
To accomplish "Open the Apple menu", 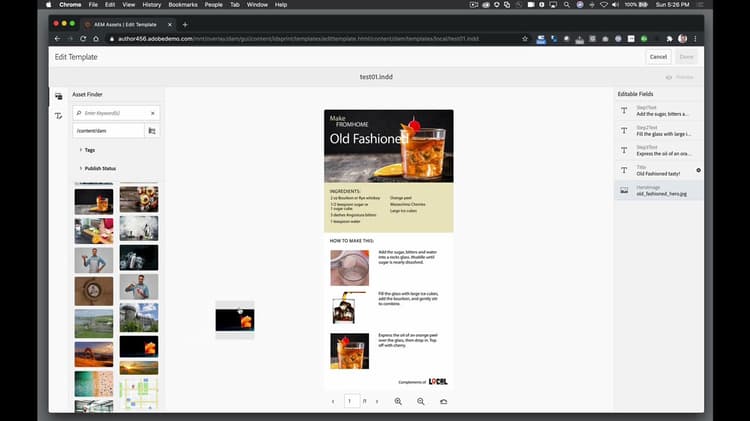I will [x=48, y=5].
